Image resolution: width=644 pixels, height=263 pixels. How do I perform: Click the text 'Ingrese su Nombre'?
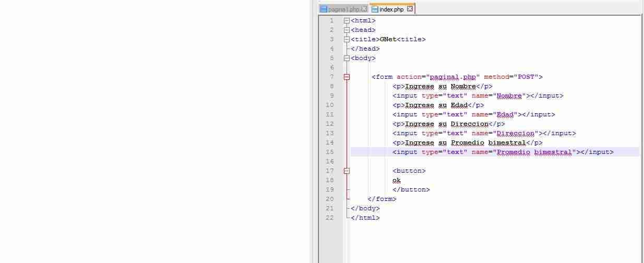click(x=440, y=87)
